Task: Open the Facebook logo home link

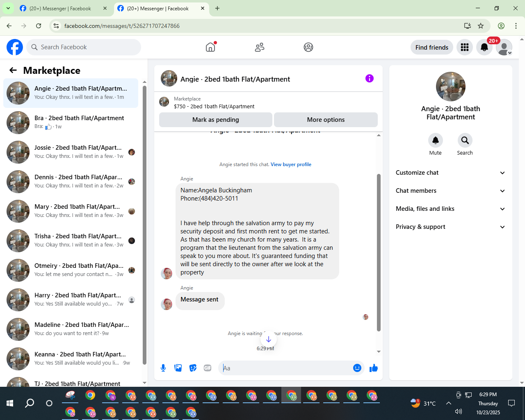Action: (15, 47)
